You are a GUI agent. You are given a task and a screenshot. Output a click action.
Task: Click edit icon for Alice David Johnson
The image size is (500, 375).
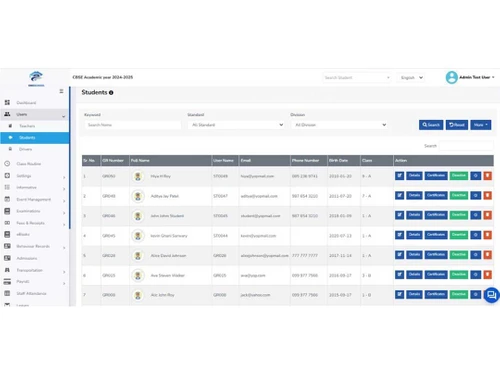[x=399, y=255]
